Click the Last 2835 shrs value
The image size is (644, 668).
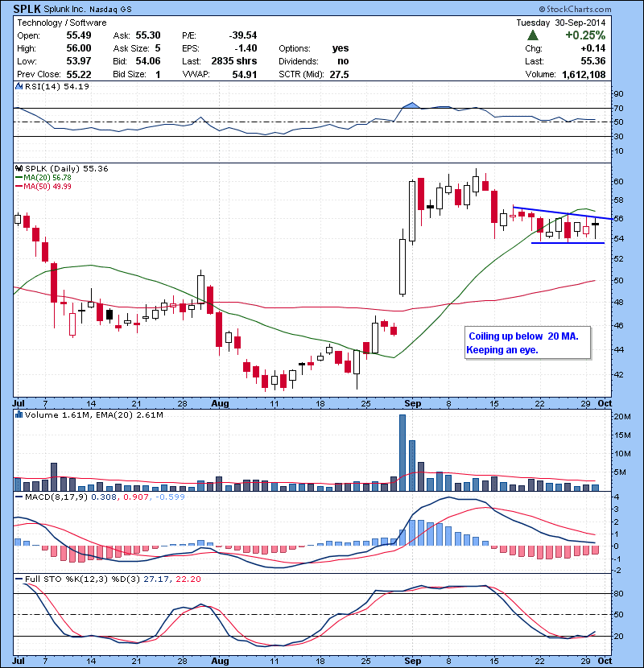coord(234,61)
